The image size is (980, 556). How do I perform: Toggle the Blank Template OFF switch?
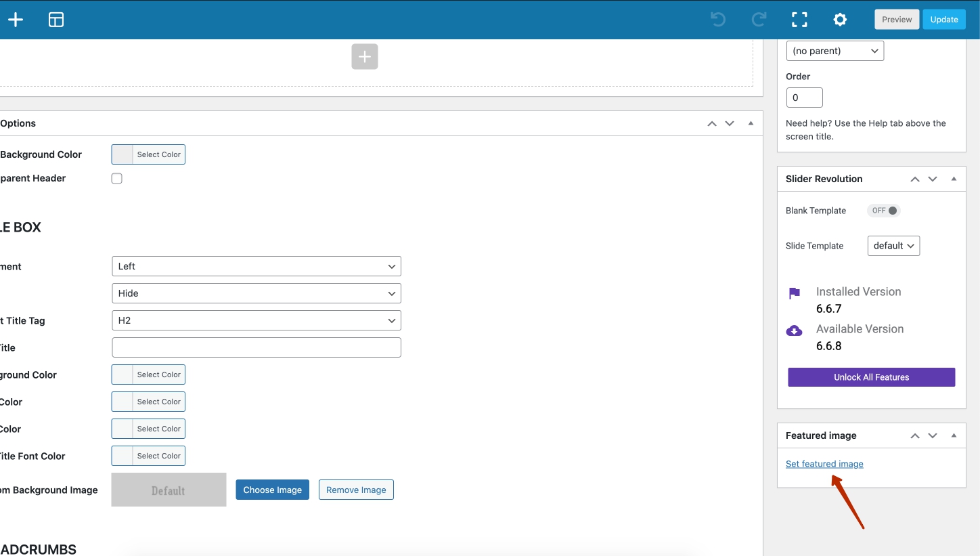click(x=884, y=211)
